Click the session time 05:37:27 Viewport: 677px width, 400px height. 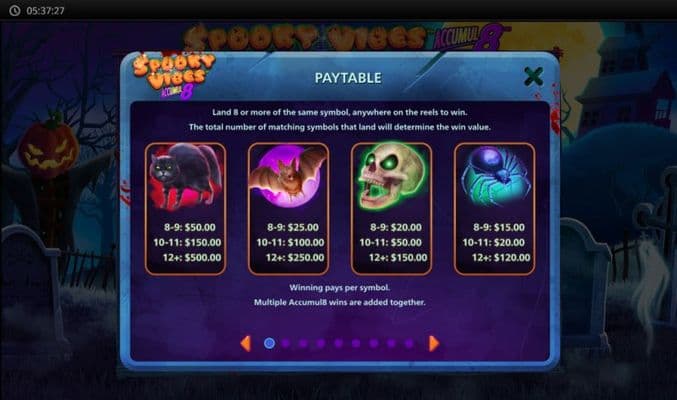tap(45, 11)
